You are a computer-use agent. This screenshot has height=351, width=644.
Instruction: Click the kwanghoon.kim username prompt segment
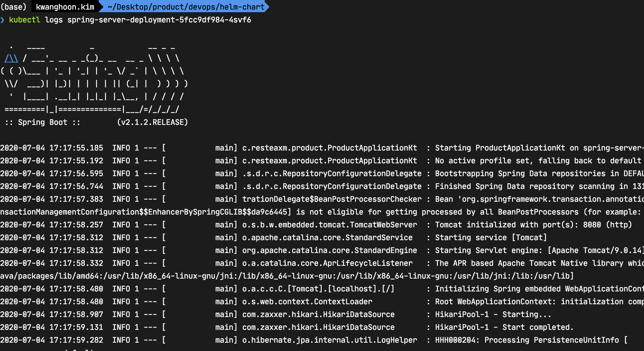[65, 7]
